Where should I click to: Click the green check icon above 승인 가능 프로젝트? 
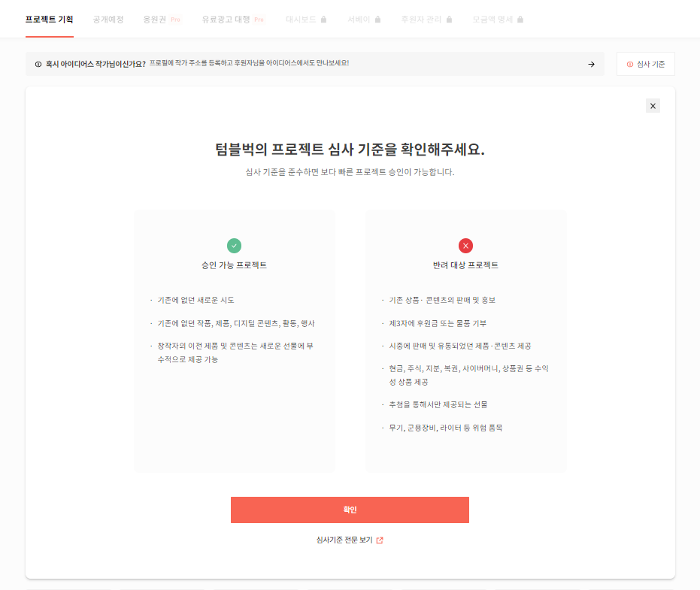point(234,246)
